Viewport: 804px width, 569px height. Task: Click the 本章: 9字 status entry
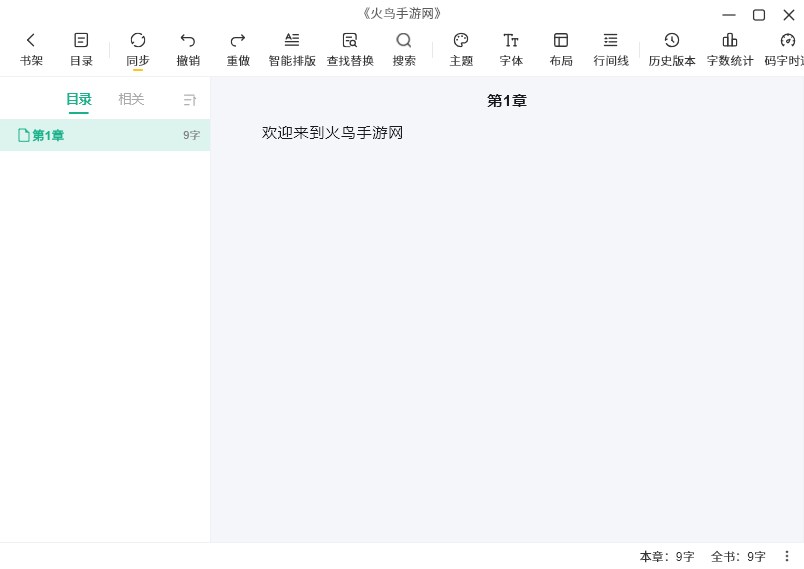coord(667,556)
